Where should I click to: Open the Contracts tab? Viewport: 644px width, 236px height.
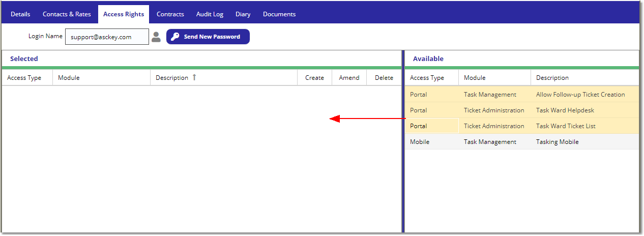[x=170, y=14]
